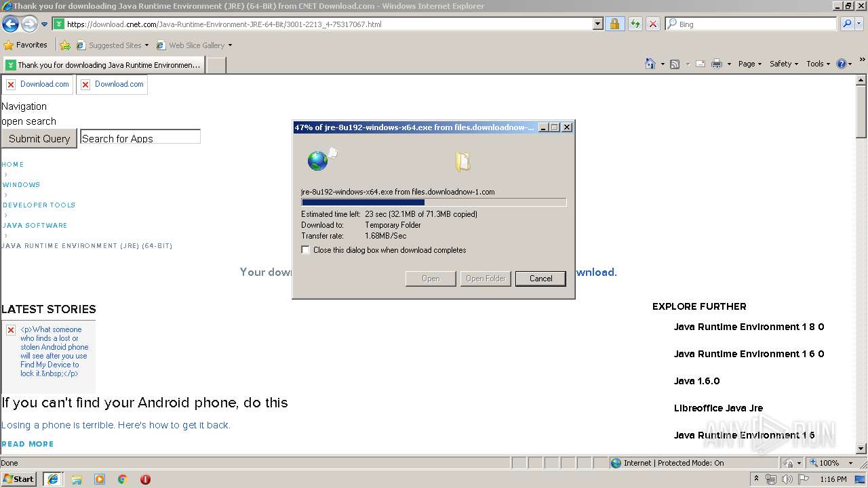Viewport: 868px width, 488px height.
Task: Click the READ MORE link
Action: tap(27, 444)
